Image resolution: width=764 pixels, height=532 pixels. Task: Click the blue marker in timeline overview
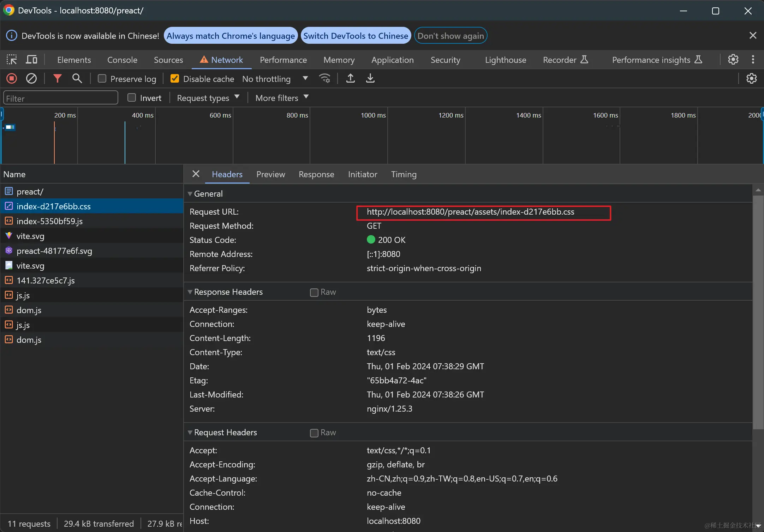(x=125, y=143)
